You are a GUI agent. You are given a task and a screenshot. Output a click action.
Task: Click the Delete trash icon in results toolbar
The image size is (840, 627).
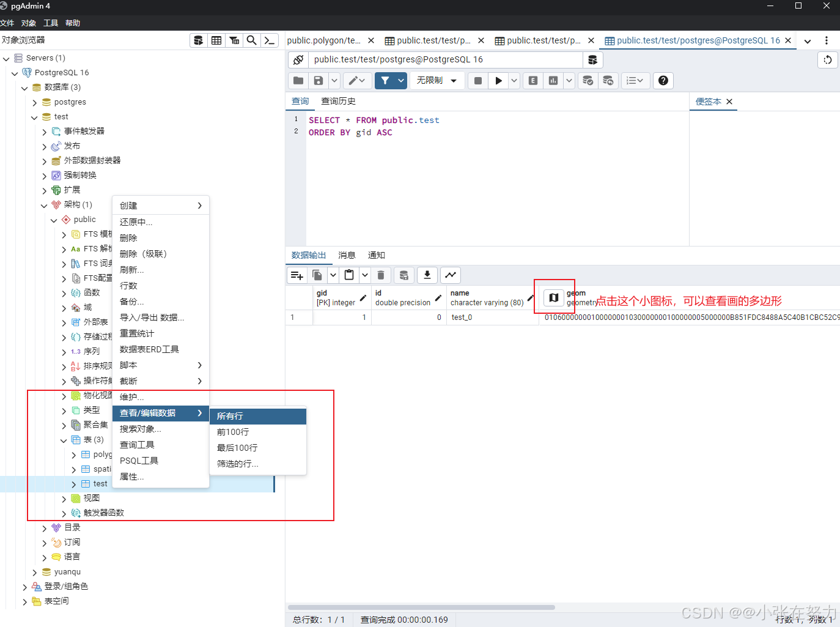click(381, 275)
